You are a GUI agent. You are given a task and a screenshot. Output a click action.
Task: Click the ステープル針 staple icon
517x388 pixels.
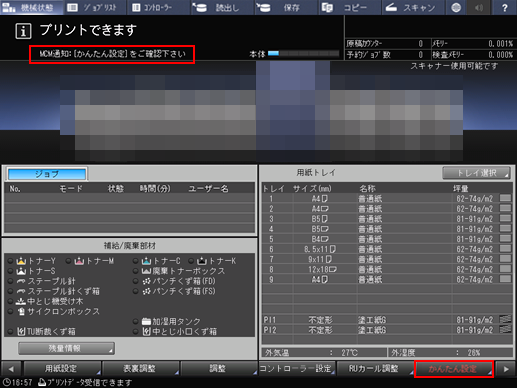point(21,281)
